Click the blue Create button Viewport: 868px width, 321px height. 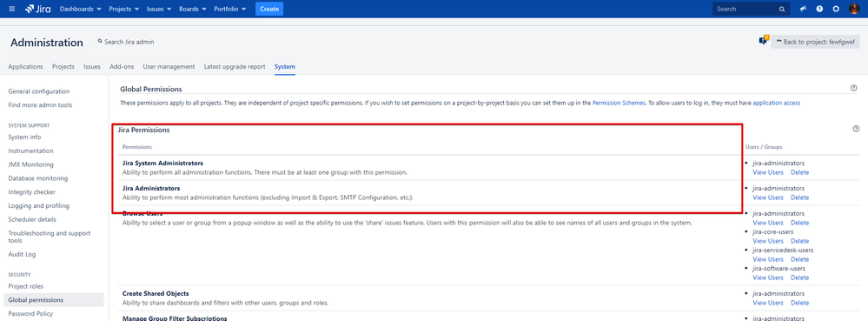tap(269, 9)
